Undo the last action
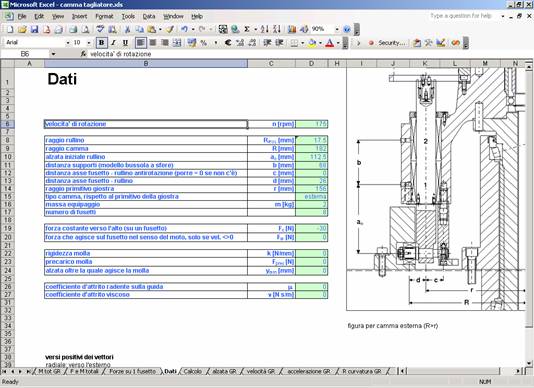 (x=184, y=30)
